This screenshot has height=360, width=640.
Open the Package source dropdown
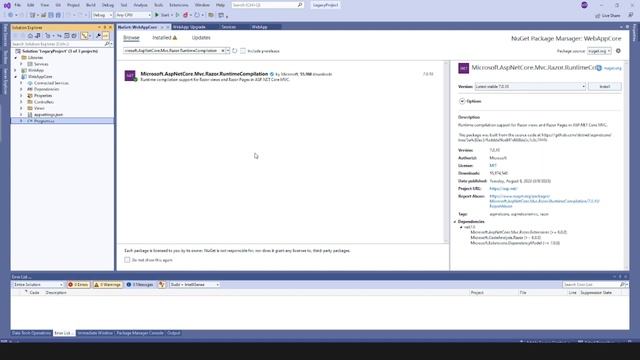click(x=599, y=51)
